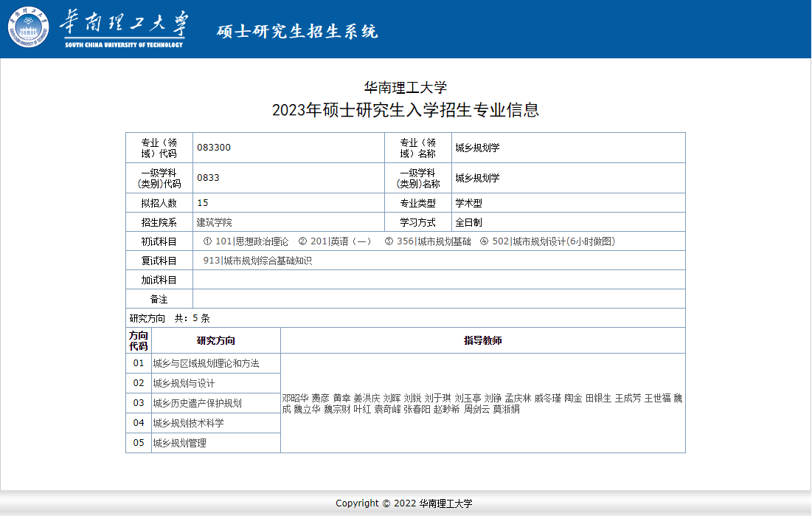Select the discipline code 0833

tap(208, 177)
